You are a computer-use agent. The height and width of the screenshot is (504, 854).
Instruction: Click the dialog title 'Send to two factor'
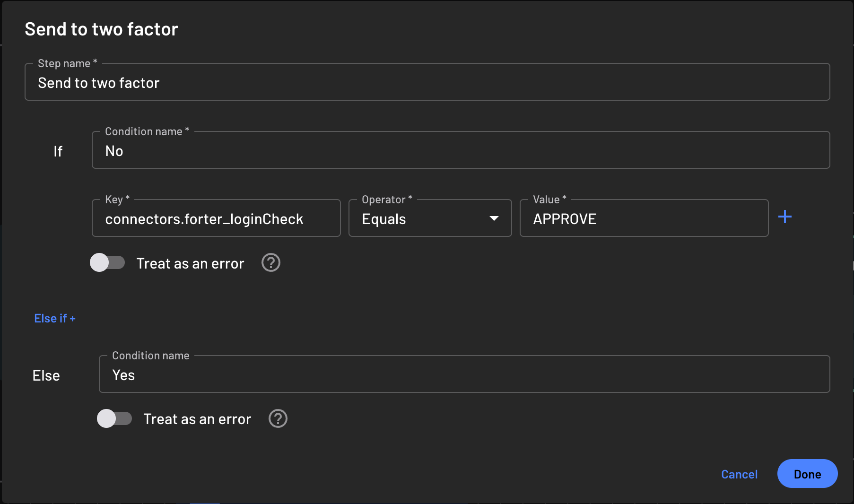click(101, 29)
